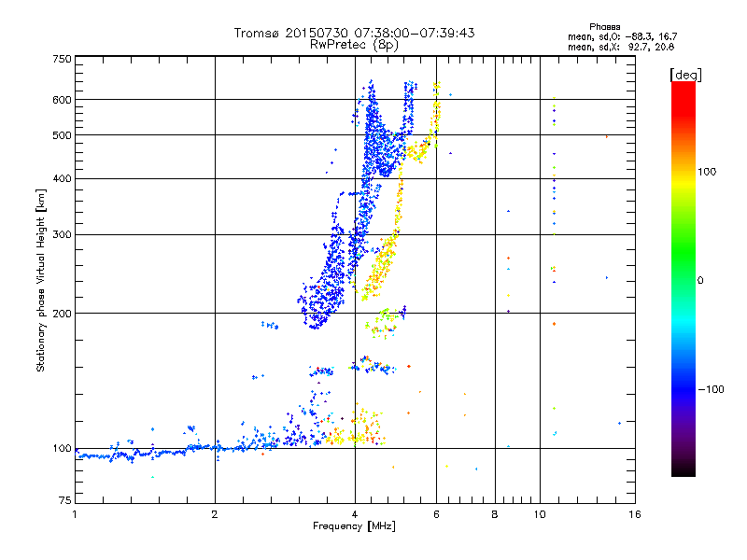Click the y-axis tick label '100'
The width and height of the screenshot is (747, 560).
click(62, 448)
